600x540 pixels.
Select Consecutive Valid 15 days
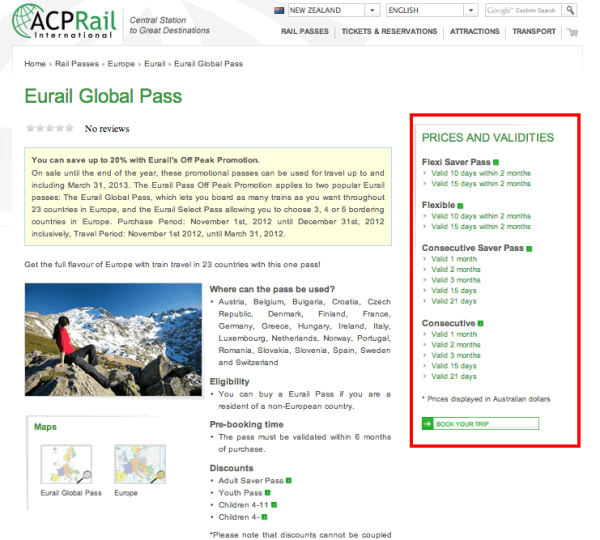point(454,366)
